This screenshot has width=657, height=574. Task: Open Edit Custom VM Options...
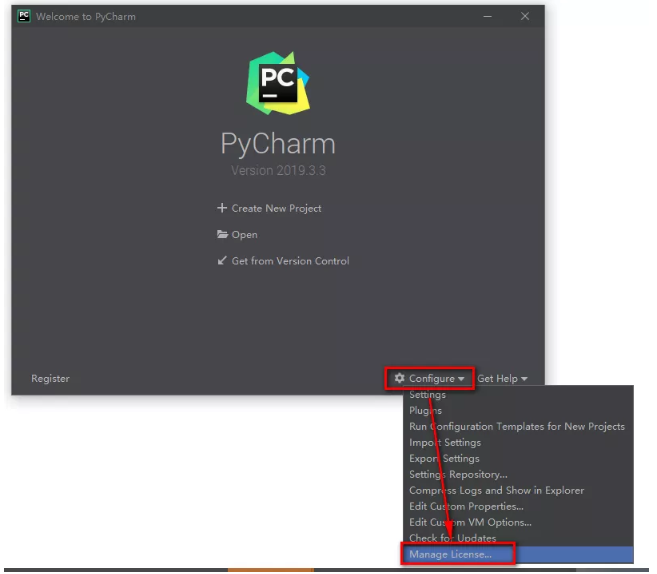point(518,522)
